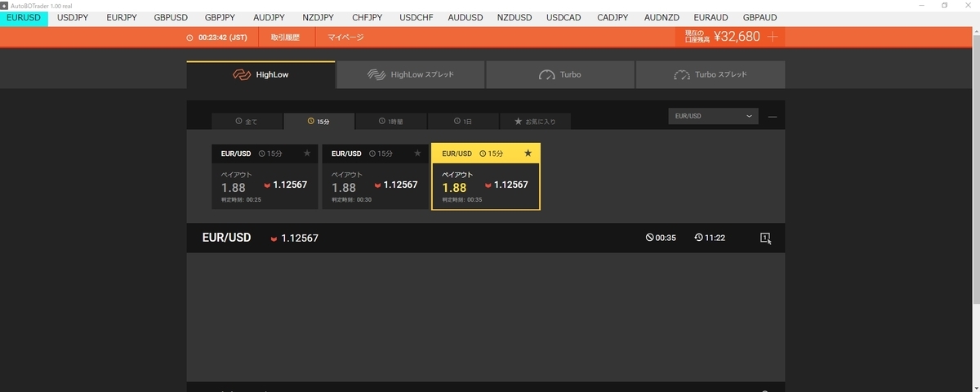Open the USDCHF pair tab
The height and width of the screenshot is (392, 980).
[416, 17]
